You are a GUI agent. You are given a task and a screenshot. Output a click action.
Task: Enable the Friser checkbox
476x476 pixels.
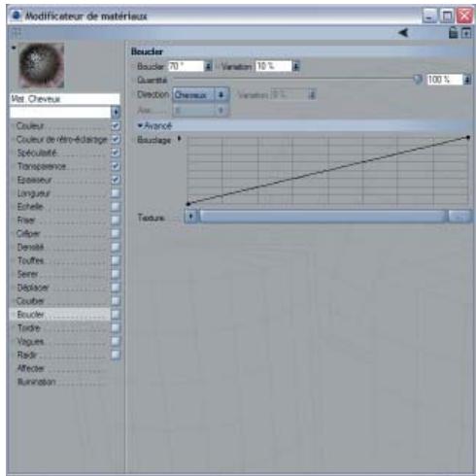point(116,221)
